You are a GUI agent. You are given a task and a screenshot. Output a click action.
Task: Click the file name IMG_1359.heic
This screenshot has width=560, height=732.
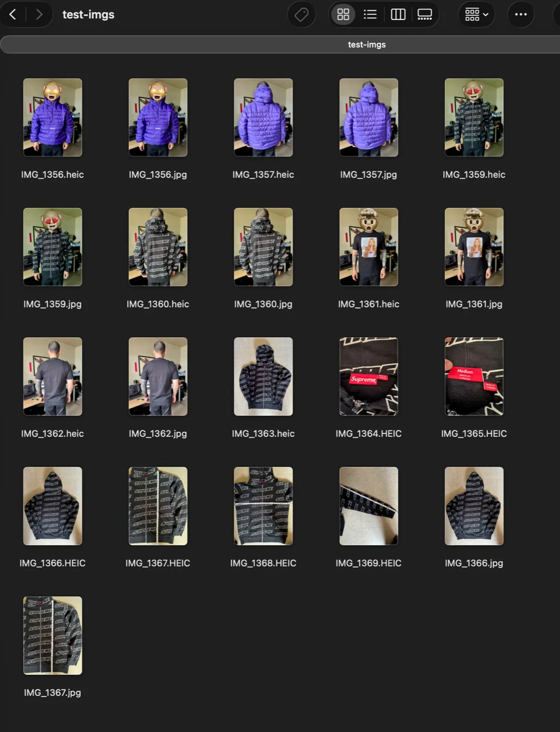point(474,174)
